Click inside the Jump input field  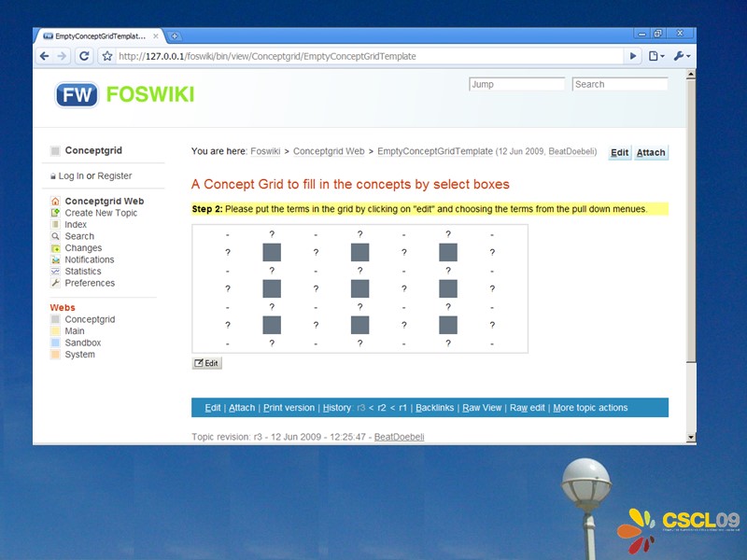coord(516,84)
